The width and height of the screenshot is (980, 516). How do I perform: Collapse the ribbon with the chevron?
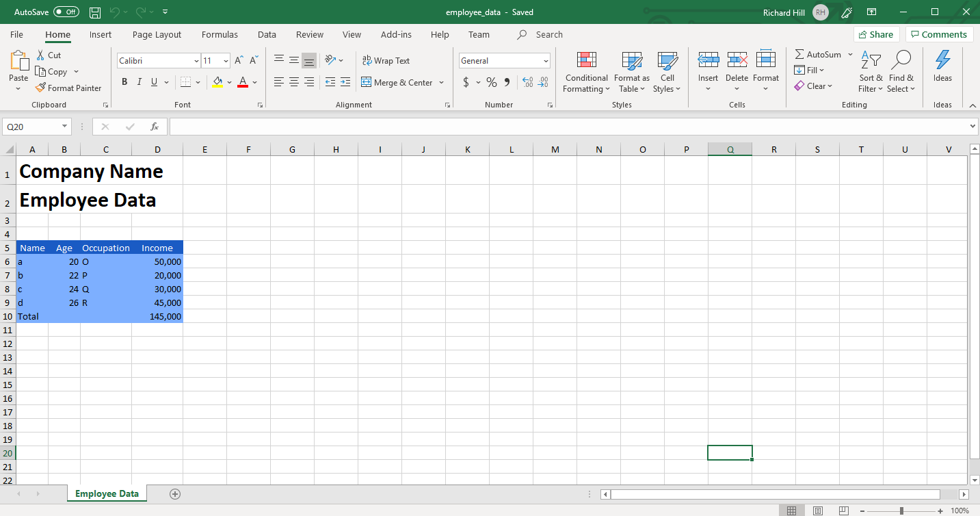(x=971, y=105)
